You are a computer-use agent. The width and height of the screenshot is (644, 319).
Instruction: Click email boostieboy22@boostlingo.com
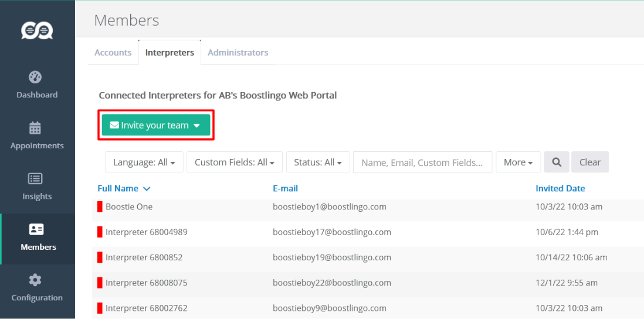click(332, 283)
